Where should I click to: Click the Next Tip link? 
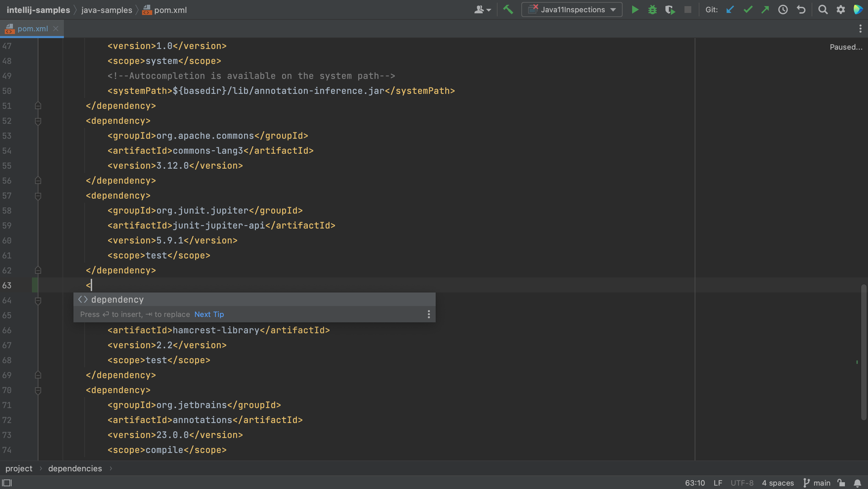[x=209, y=314]
